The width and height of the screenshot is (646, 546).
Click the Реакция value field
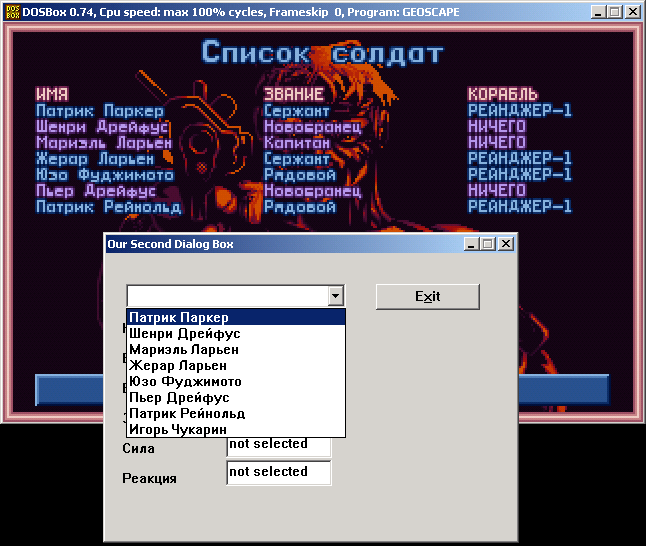279,473
